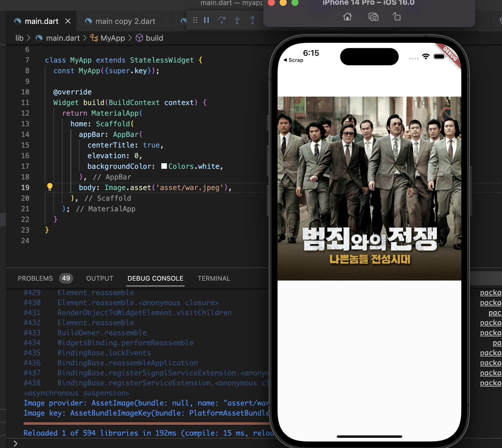Click the cube method icon before build breadcrumb

[x=139, y=38]
